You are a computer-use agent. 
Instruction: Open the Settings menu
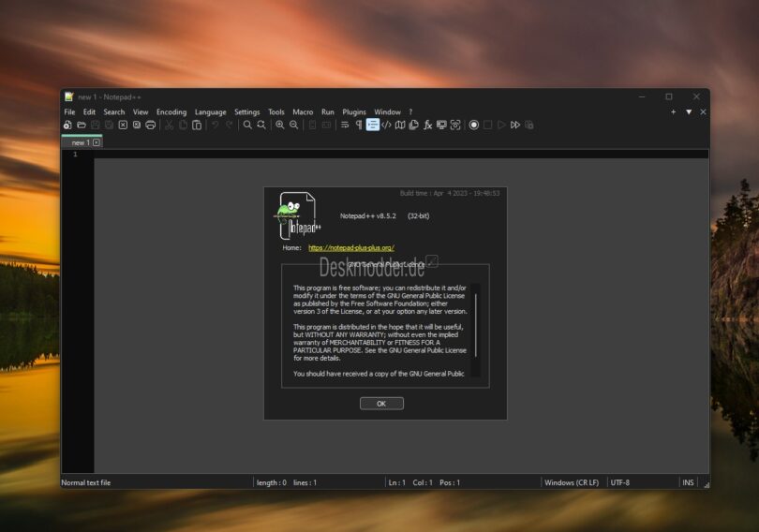[246, 111]
